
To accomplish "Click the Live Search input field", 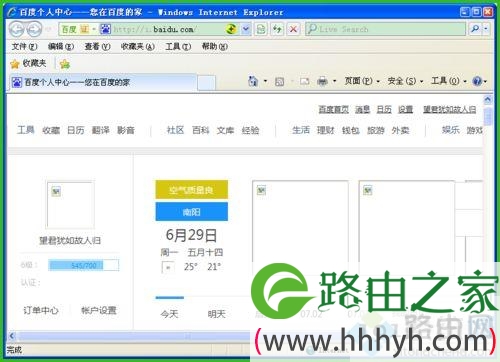I will pyautogui.click(x=385, y=29).
